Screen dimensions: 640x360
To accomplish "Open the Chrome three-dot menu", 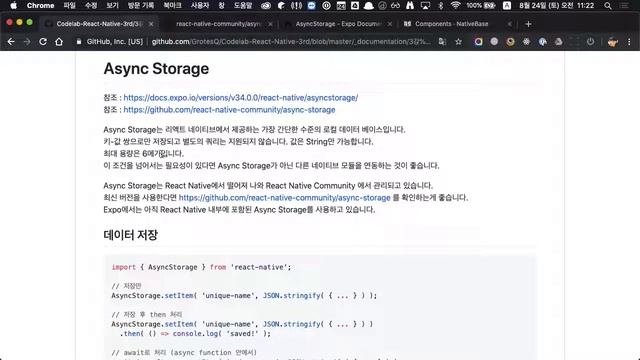I will click(x=629, y=42).
